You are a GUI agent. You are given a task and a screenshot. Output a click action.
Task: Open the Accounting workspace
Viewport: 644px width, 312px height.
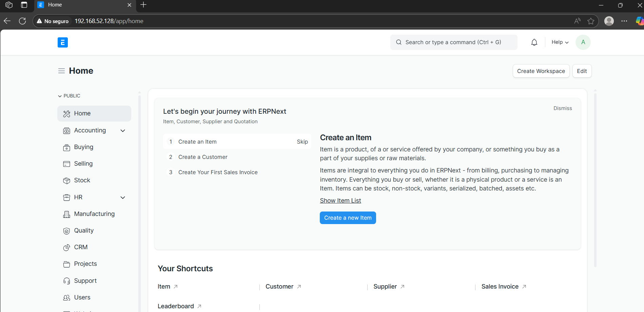pyautogui.click(x=90, y=131)
